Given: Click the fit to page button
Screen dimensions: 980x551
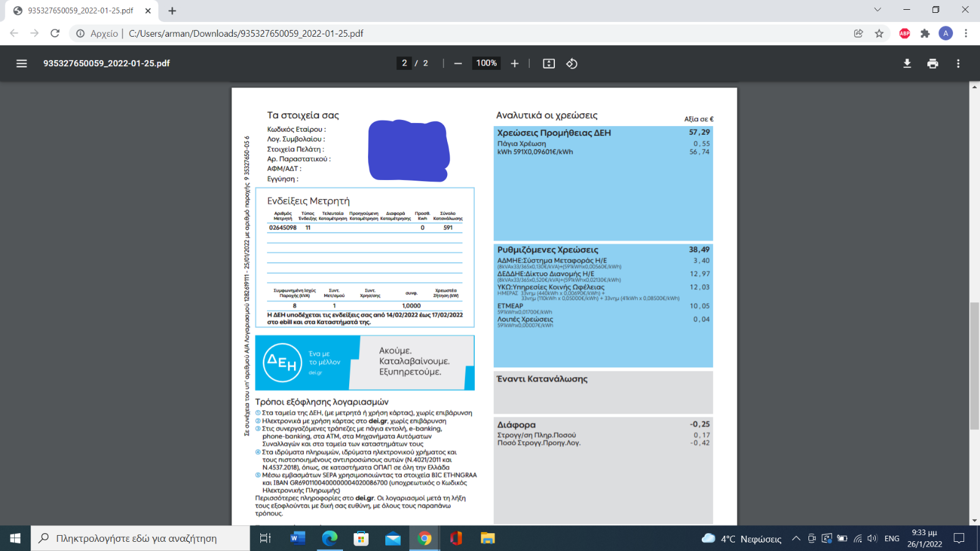Looking at the screenshot, I should coord(549,64).
